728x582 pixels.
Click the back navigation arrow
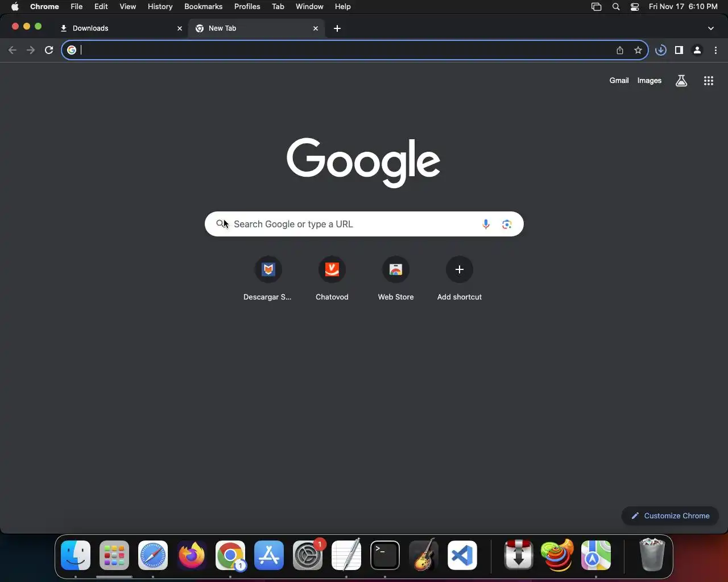(13, 50)
